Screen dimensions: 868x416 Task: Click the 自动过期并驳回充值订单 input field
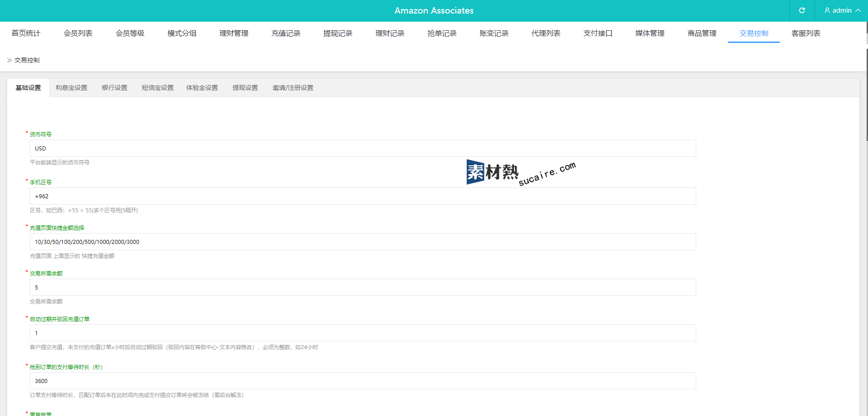363,333
